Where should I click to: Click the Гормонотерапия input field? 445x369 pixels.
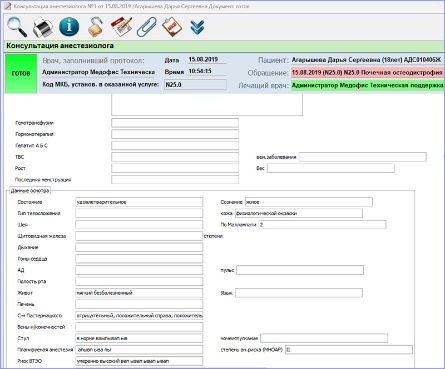[175, 134]
